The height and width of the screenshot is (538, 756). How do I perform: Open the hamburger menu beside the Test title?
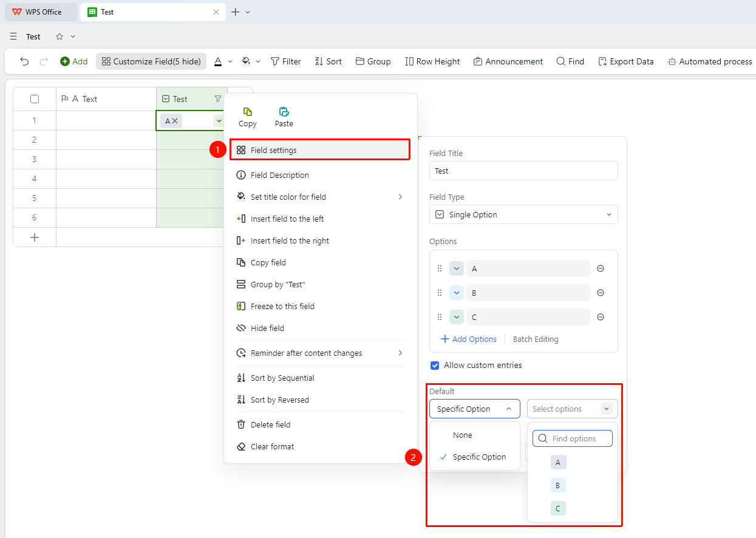(x=13, y=36)
